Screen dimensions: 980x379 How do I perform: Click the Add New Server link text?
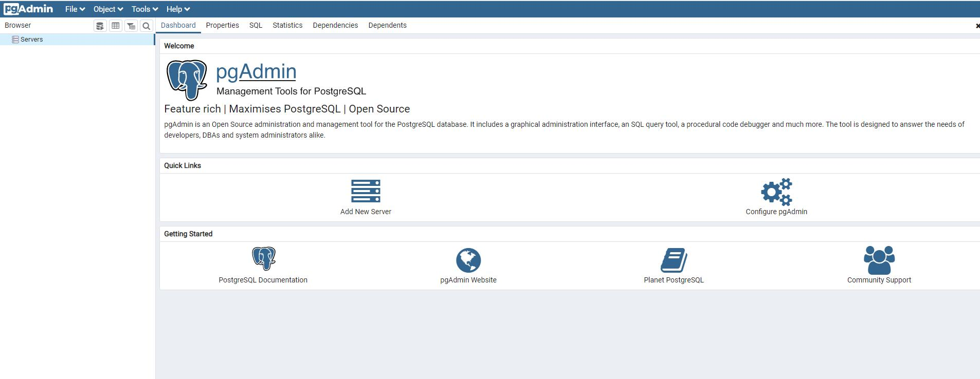click(366, 212)
